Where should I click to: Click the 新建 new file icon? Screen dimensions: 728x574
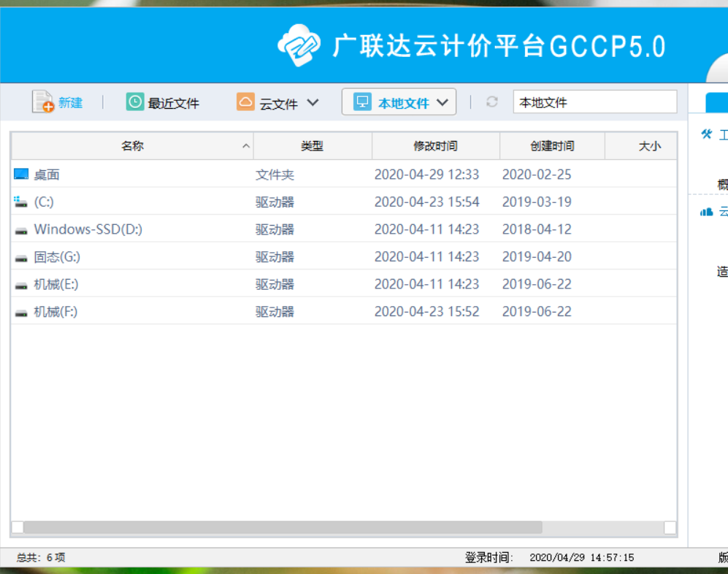pyautogui.click(x=42, y=102)
